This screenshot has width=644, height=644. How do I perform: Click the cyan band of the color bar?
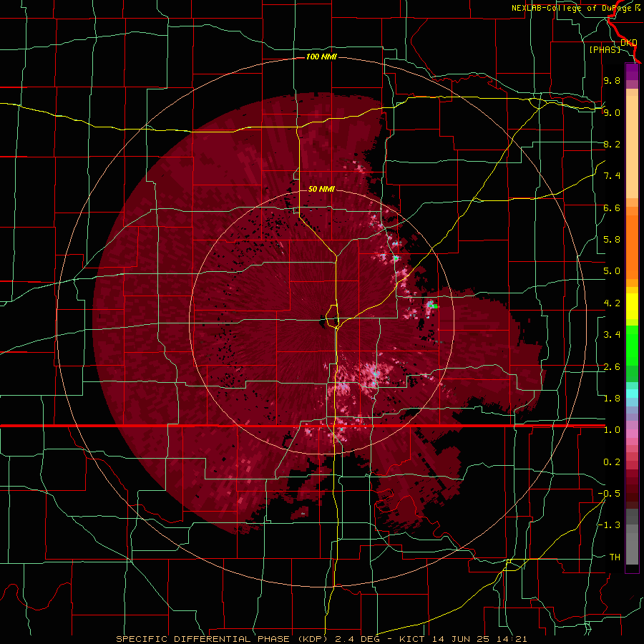click(632, 394)
